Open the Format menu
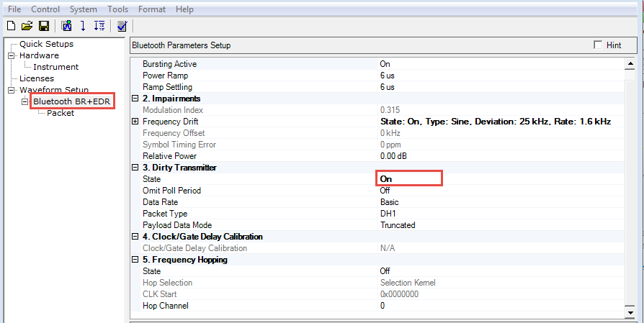 152,9
